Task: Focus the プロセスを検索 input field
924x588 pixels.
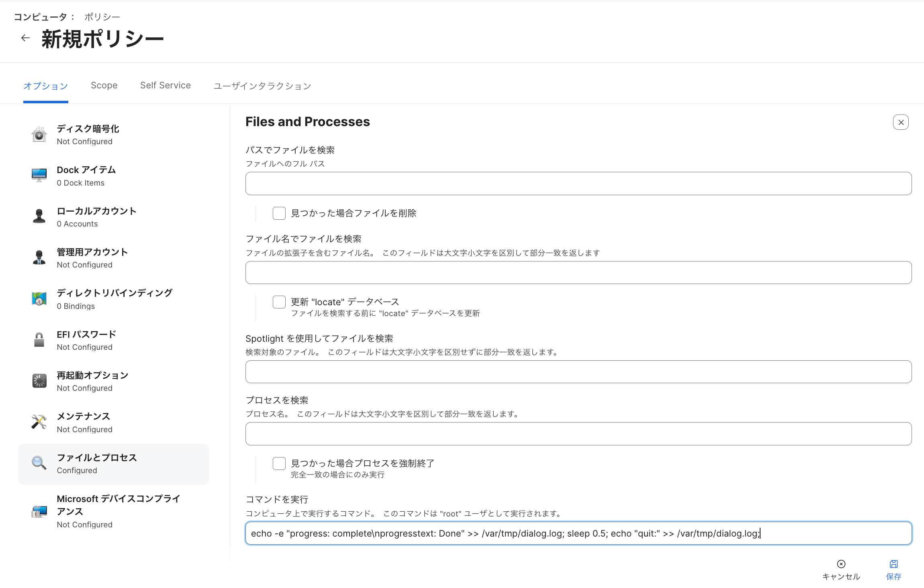Action: tap(579, 434)
